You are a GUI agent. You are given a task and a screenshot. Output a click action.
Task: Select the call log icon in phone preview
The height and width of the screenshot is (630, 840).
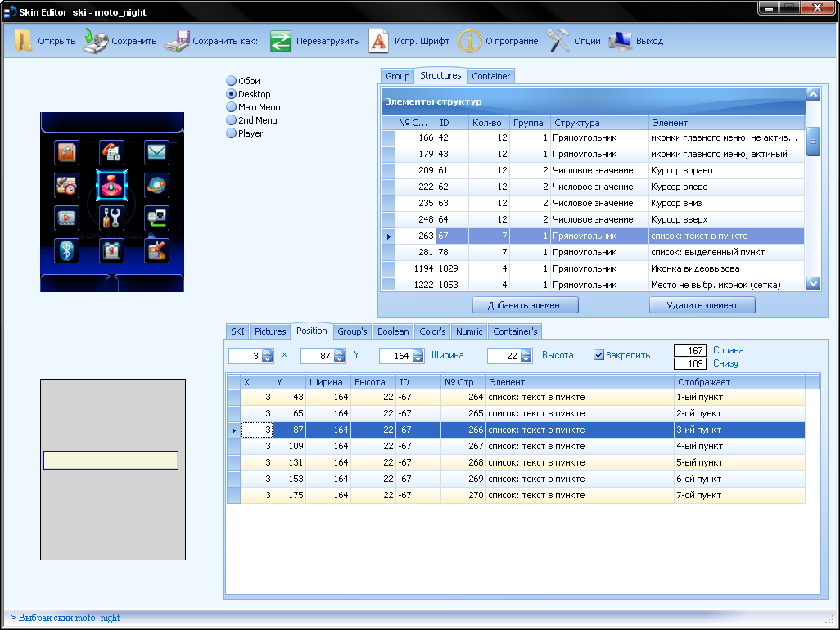(111, 152)
